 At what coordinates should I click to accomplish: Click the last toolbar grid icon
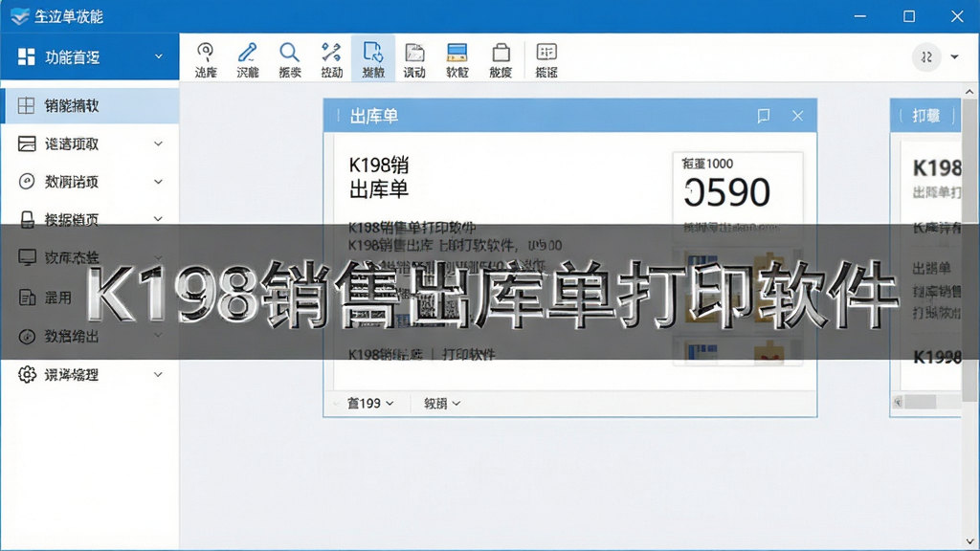point(546,59)
